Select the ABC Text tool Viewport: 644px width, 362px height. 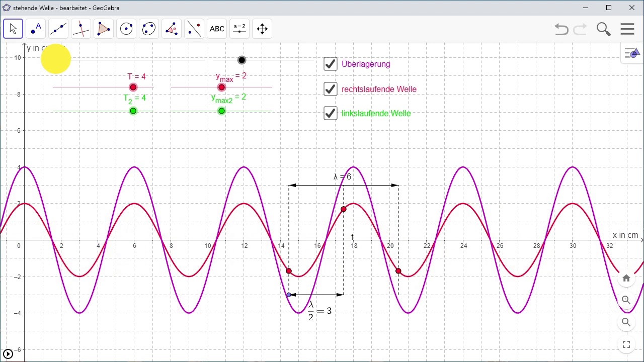click(x=217, y=29)
